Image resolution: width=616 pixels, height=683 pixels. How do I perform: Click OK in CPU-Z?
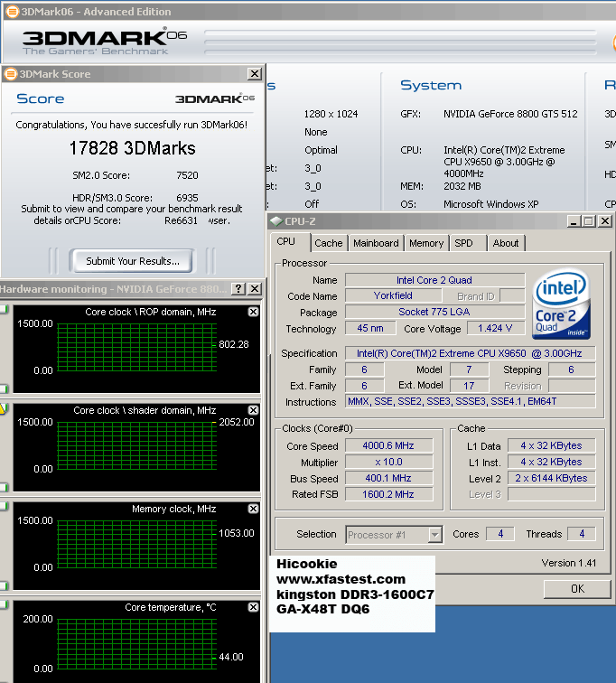click(577, 589)
